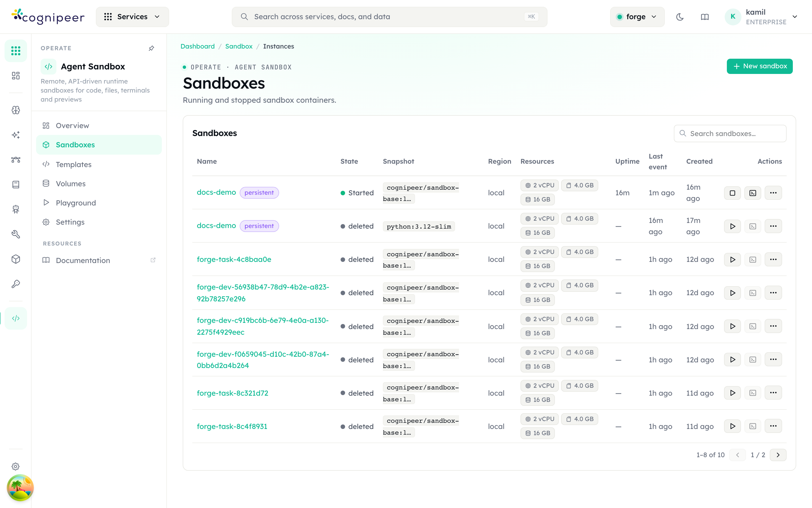Open more actions for forge-task-8c4f8931

(773, 426)
